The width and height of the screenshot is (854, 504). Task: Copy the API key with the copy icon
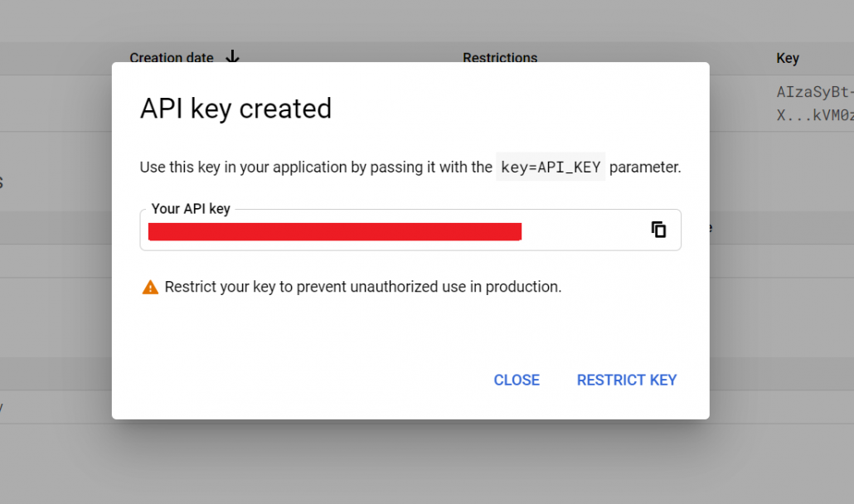[x=658, y=230]
